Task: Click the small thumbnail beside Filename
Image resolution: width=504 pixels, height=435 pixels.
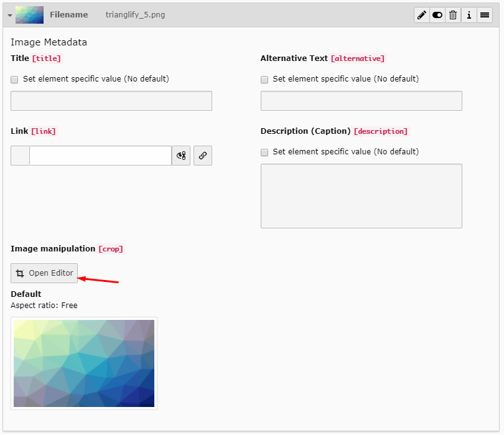Action: coord(29,15)
